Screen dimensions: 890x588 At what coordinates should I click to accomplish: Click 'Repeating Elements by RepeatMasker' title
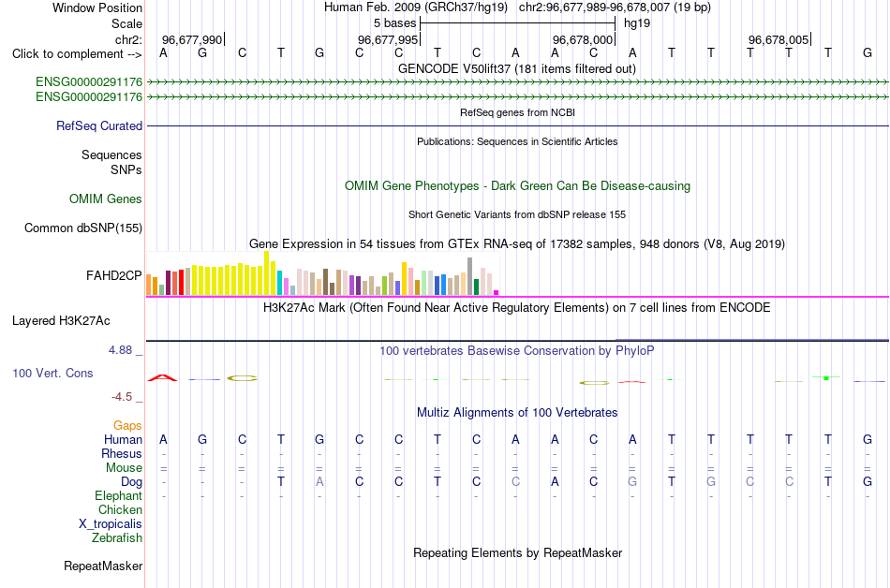click(x=517, y=552)
